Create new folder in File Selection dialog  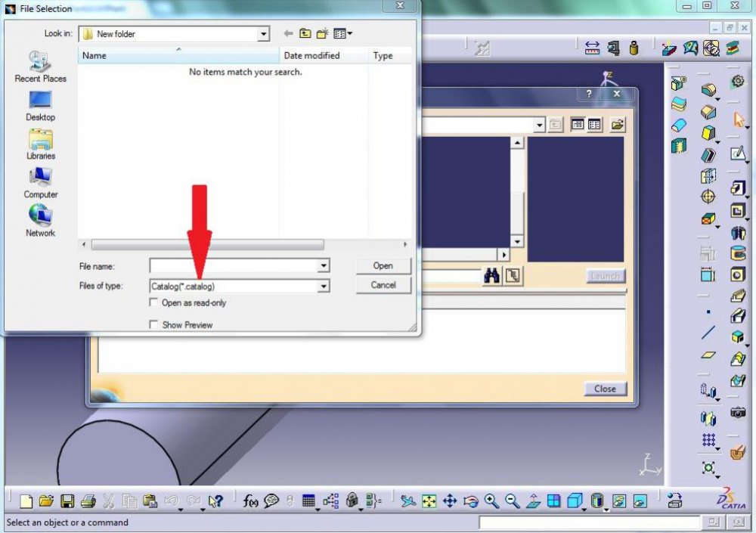[323, 34]
